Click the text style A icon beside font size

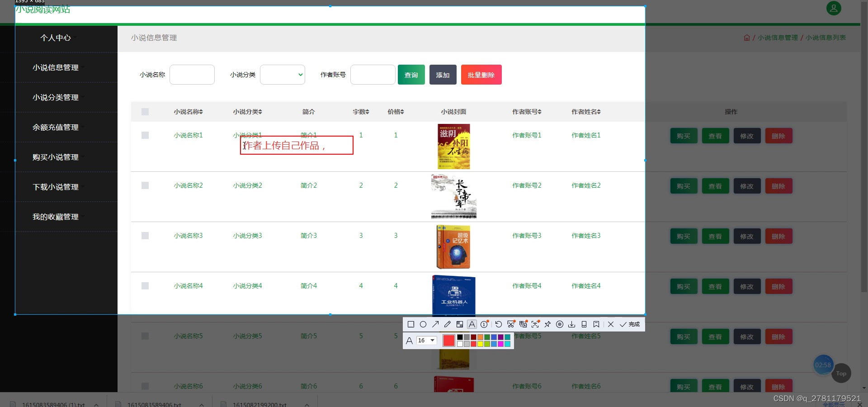(x=409, y=341)
